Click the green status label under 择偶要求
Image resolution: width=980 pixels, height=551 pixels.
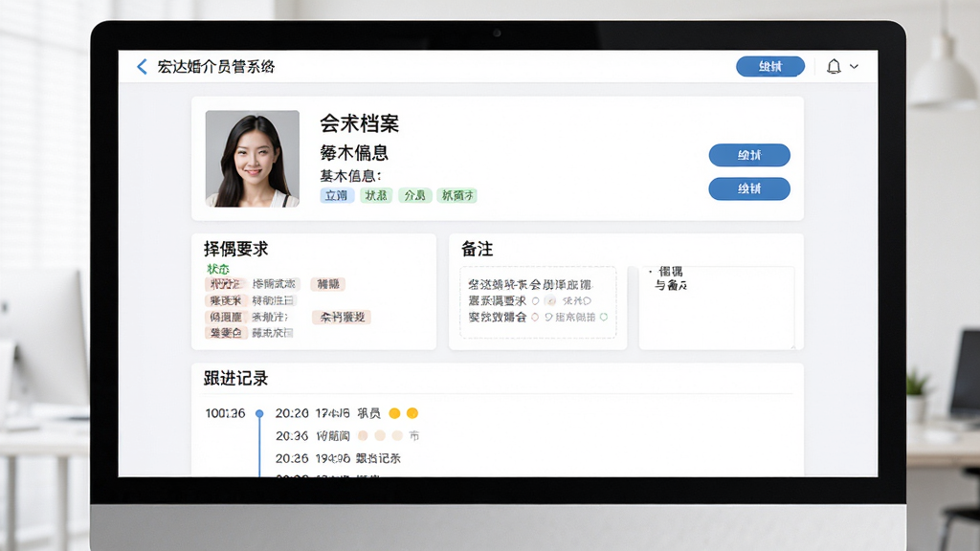point(218,269)
